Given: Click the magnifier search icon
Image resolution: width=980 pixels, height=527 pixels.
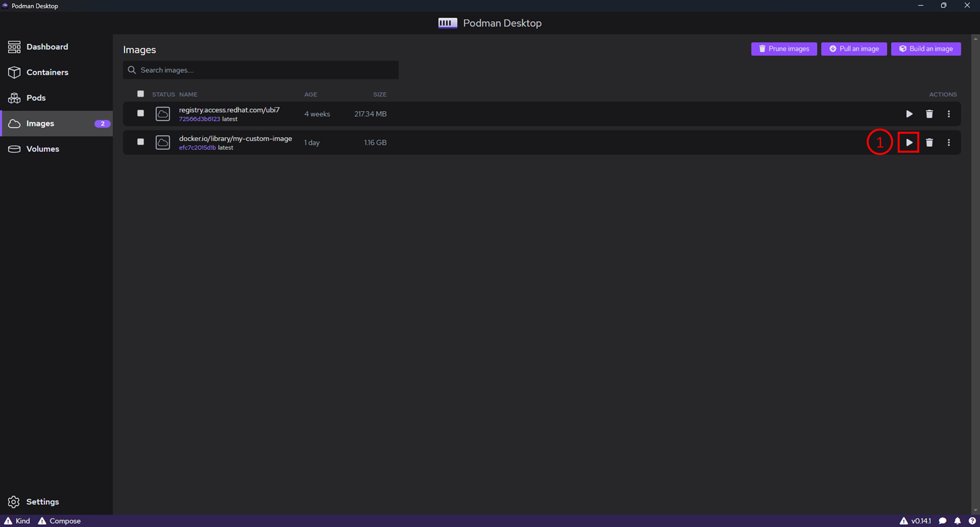Looking at the screenshot, I should pyautogui.click(x=132, y=70).
